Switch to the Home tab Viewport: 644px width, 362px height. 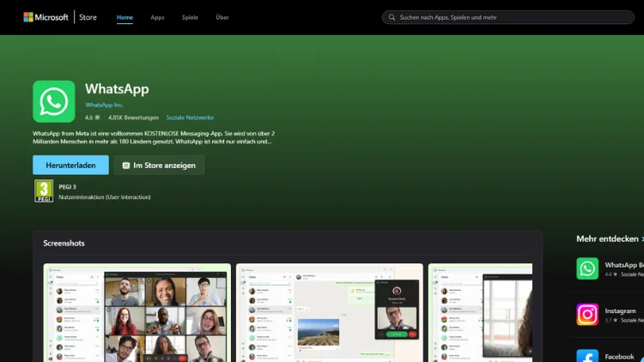click(x=125, y=17)
